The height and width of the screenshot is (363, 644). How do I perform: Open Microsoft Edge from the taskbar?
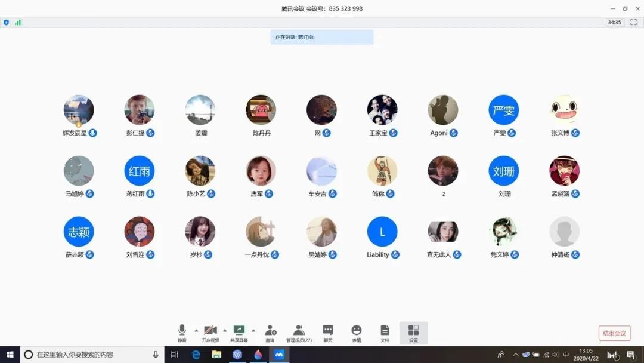196,355
